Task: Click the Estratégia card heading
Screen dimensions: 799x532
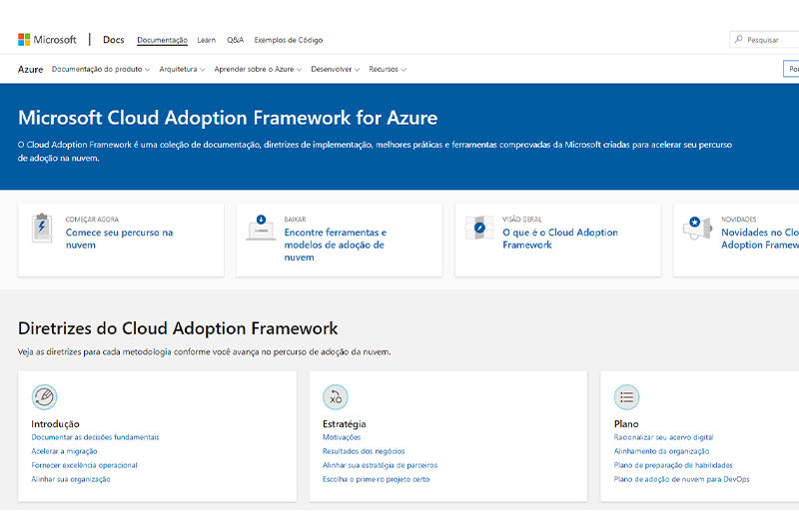Action: coord(344,423)
